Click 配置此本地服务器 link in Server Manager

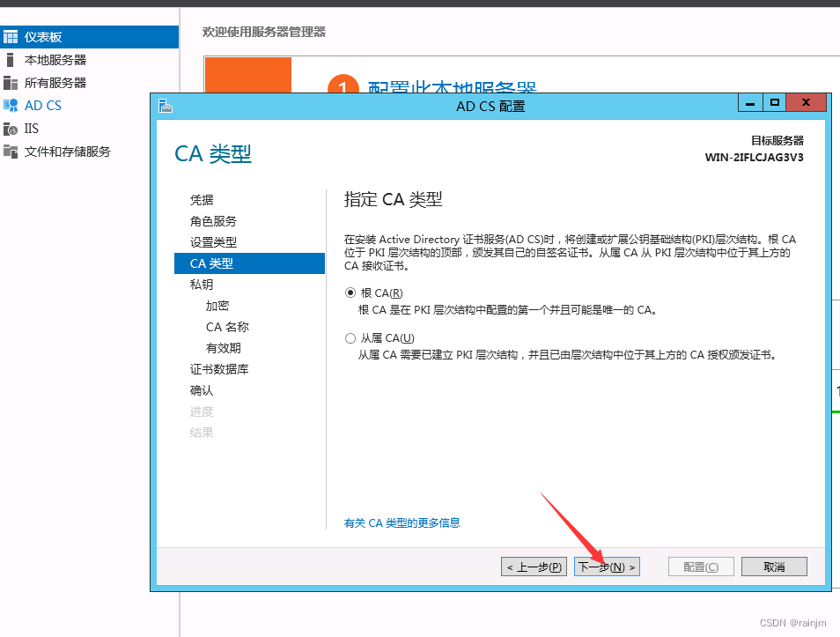[453, 87]
